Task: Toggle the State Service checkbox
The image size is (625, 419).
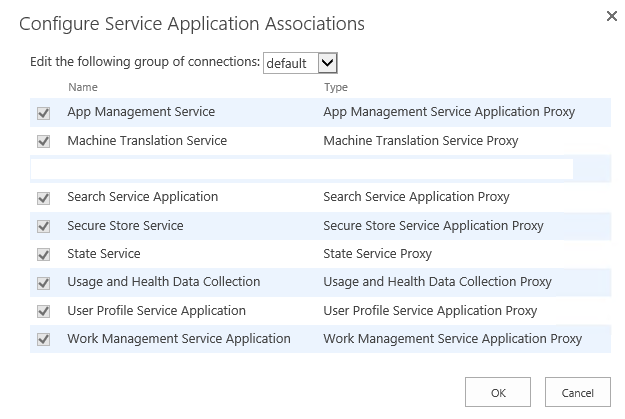Action: (44, 255)
